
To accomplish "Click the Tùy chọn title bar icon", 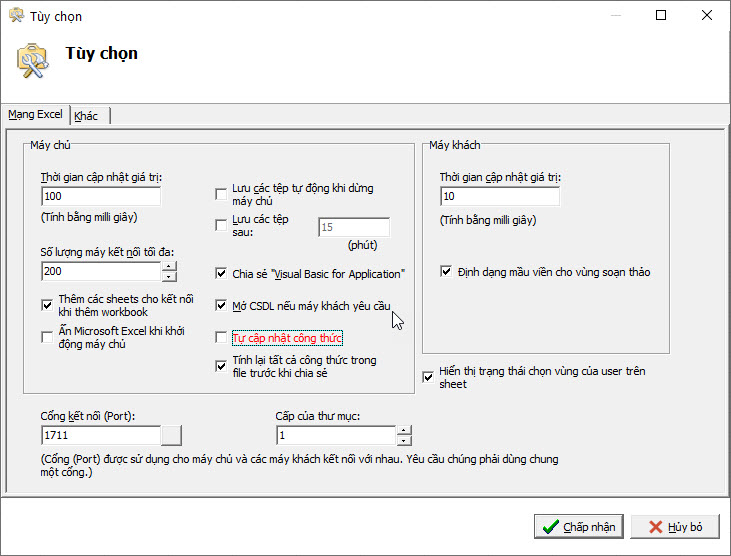I will [x=16, y=15].
